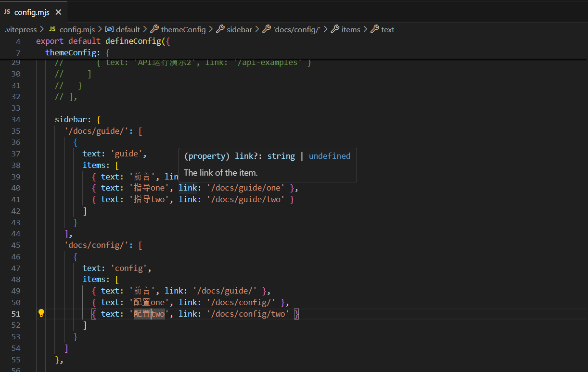Image resolution: width=588 pixels, height=372 pixels.
Task: Click line number 42 in the gutter
Action: [x=15, y=211]
